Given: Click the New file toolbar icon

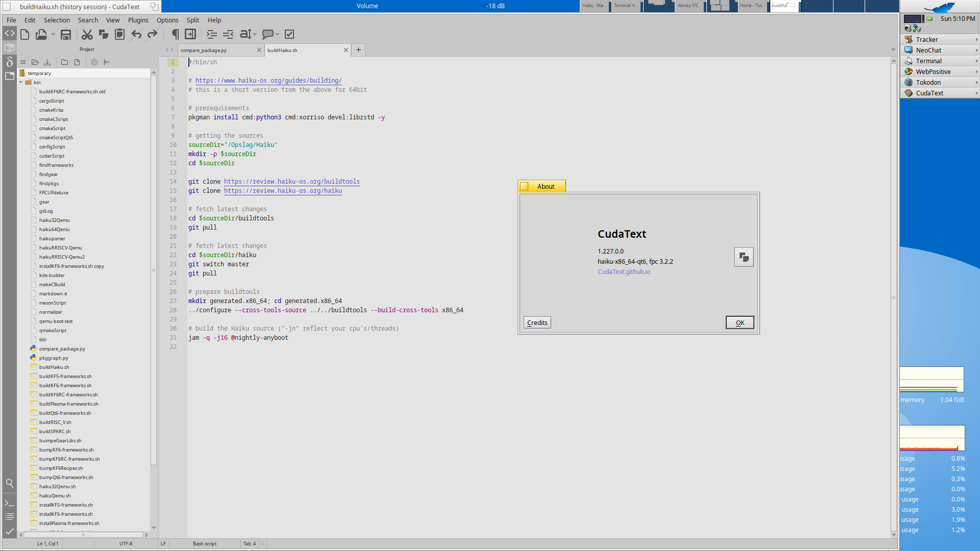Looking at the screenshot, I should pyautogui.click(x=24, y=34).
